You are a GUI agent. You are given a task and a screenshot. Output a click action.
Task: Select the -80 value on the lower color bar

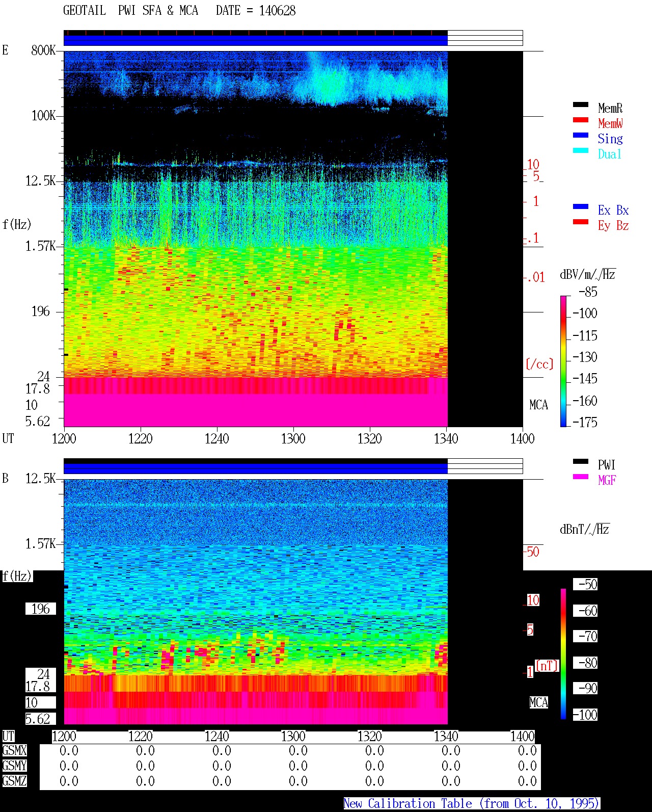click(585, 663)
